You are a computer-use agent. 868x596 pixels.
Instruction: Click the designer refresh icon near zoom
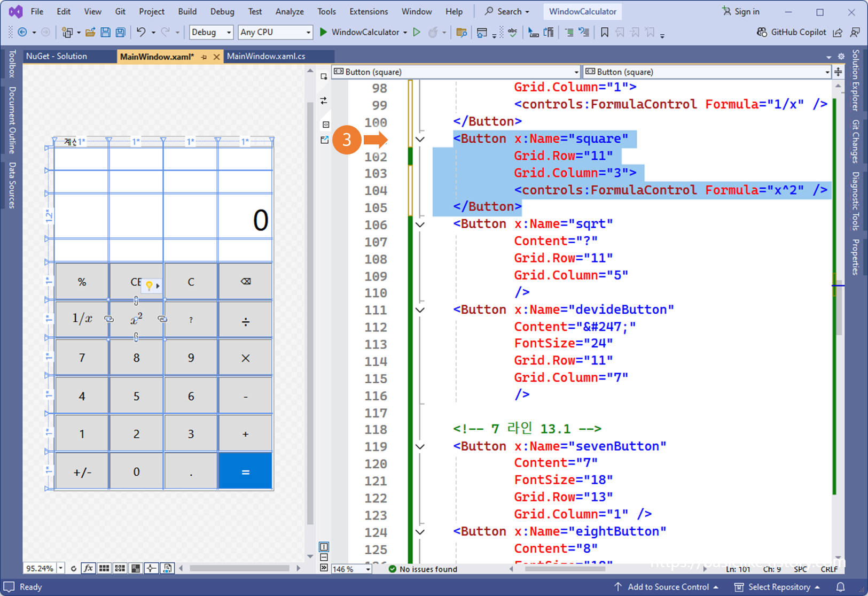coord(73,568)
